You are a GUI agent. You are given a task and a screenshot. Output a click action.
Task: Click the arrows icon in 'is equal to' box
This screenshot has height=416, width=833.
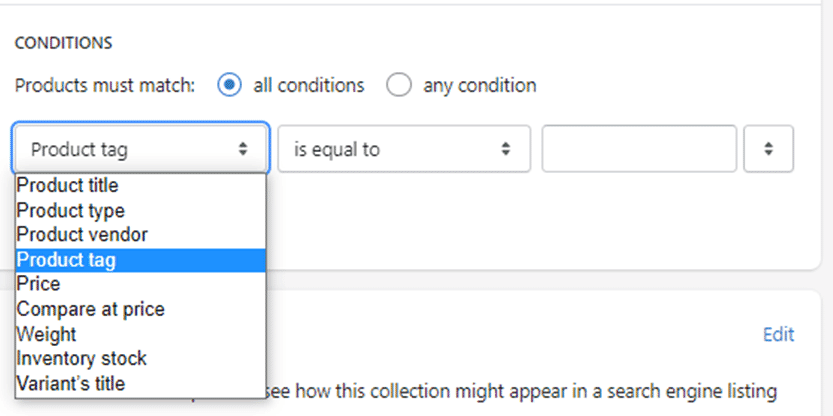(x=506, y=149)
